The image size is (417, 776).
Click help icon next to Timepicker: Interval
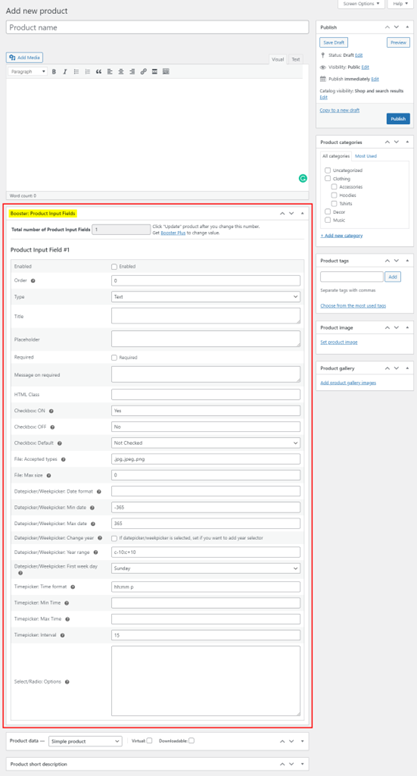pyautogui.click(x=62, y=635)
